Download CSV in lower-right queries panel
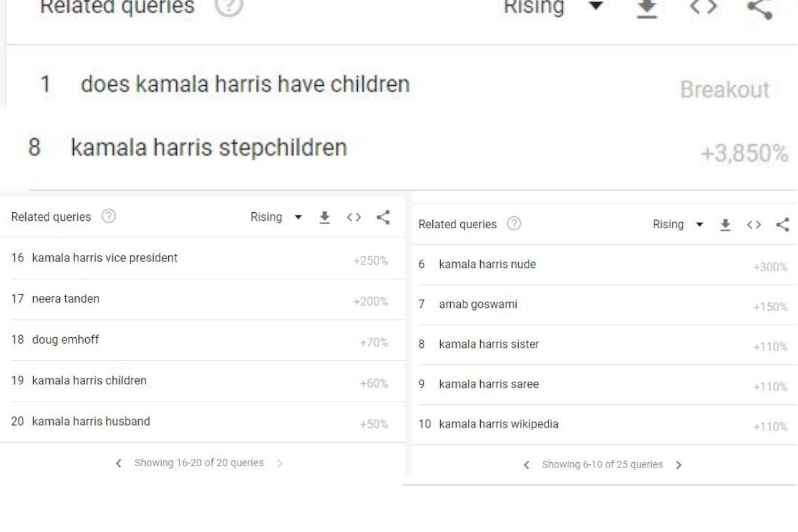Screen dimensions: 798x532 click(x=726, y=225)
